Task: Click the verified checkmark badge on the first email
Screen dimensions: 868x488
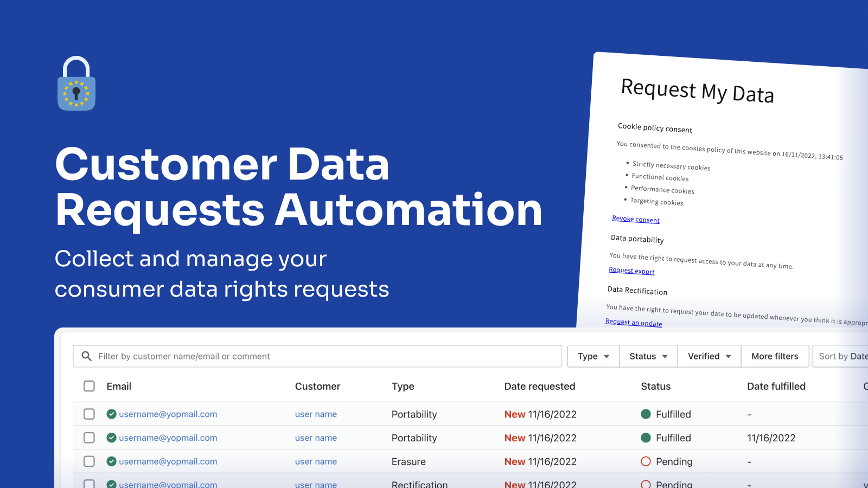Action: [111, 414]
